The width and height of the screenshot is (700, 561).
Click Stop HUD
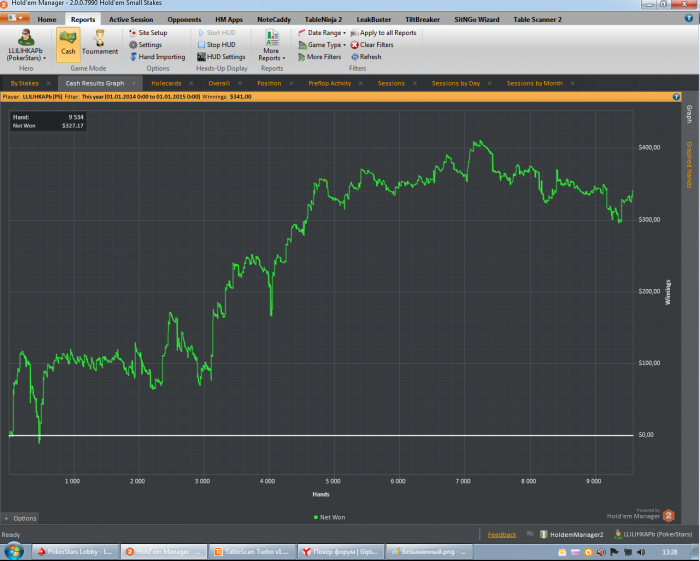click(216, 45)
